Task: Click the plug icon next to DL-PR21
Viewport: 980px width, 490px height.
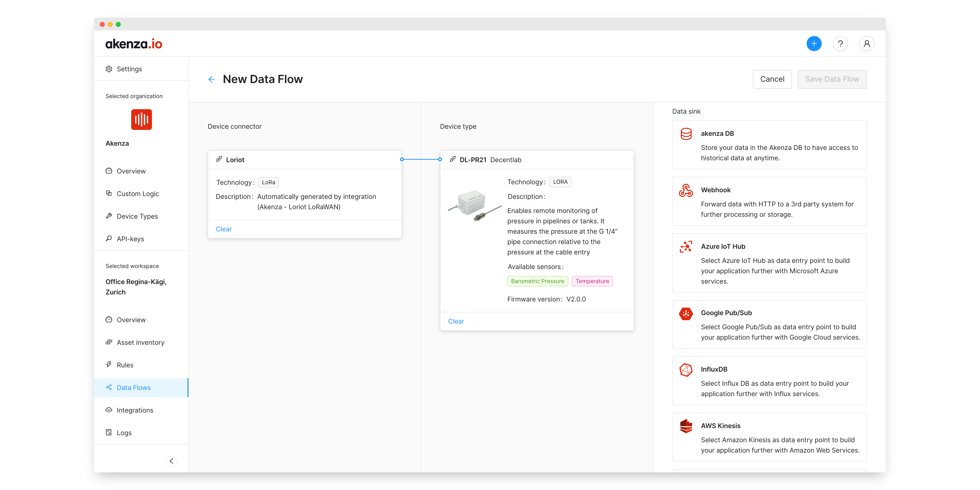Action: (453, 159)
